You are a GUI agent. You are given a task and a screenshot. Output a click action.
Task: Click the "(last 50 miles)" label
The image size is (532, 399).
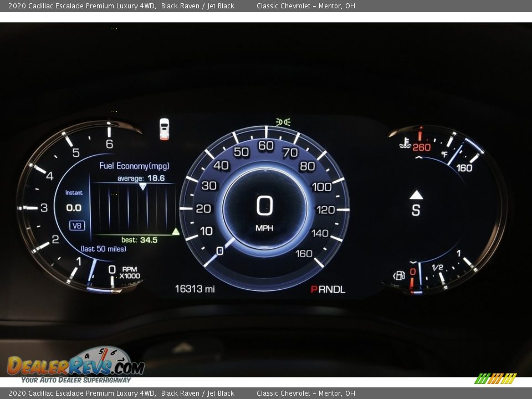pos(104,249)
